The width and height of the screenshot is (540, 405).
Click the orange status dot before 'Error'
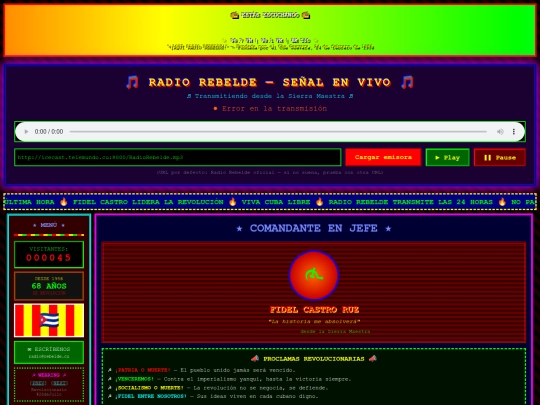215,108
